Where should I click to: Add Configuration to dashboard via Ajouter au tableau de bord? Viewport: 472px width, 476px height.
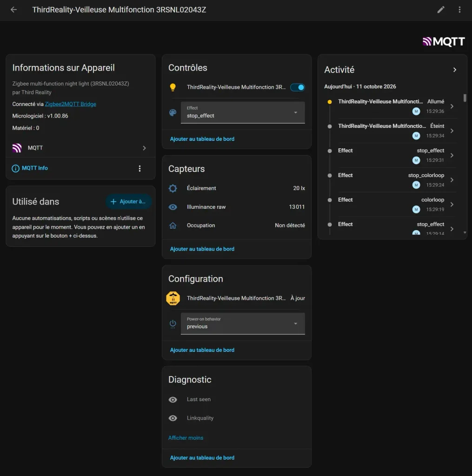202,350
